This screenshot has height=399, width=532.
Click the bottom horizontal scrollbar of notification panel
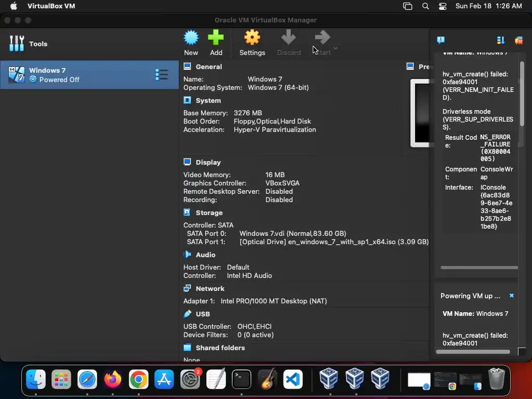pyautogui.click(x=473, y=352)
